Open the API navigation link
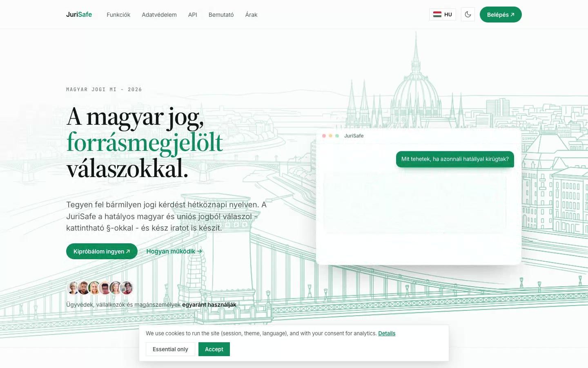Image resolution: width=588 pixels, height=368 pixels. coord(193,15)
